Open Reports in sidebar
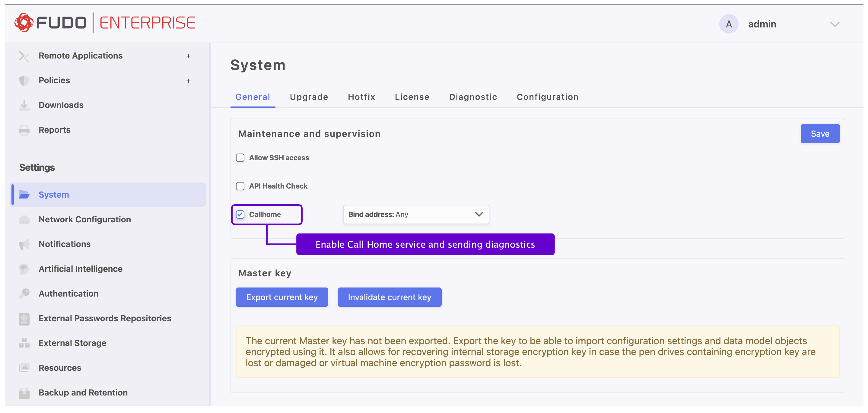Screen dimensions: 868x413 click(x=55, y=130)
